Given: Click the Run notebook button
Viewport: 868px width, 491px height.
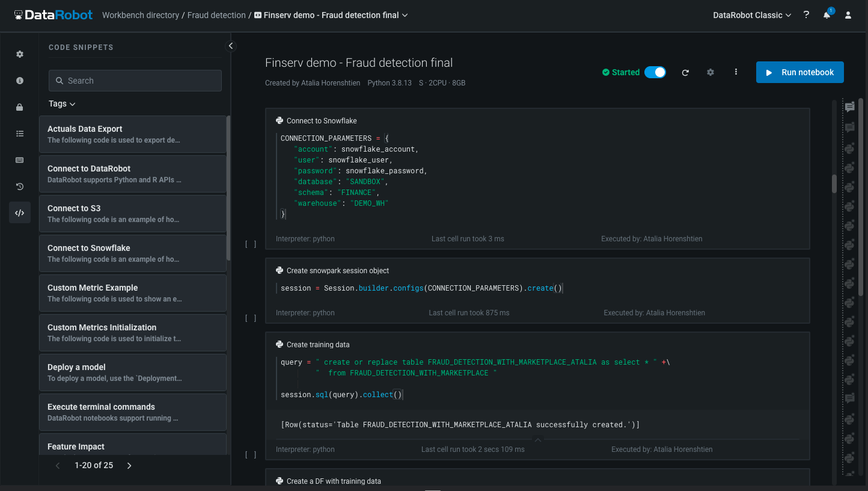Looking at the screenshot, I should pyautogui.click(x=799, y=72).
